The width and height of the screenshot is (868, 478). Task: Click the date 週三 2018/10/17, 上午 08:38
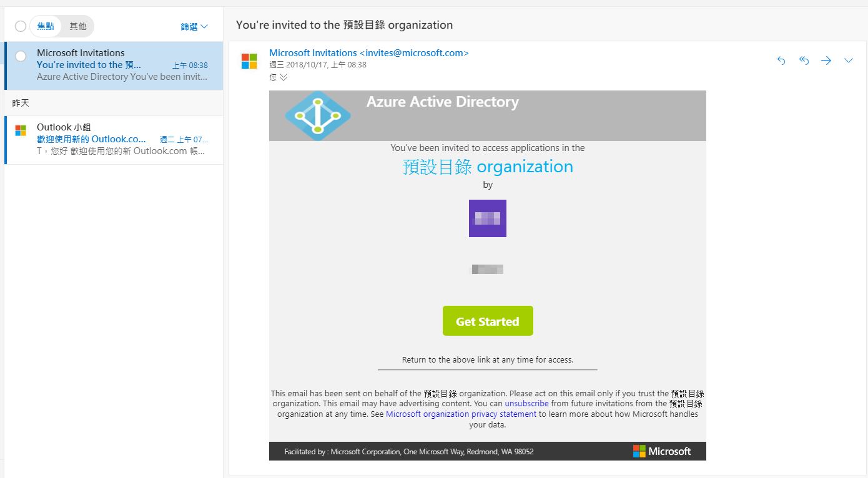point(318,65)
